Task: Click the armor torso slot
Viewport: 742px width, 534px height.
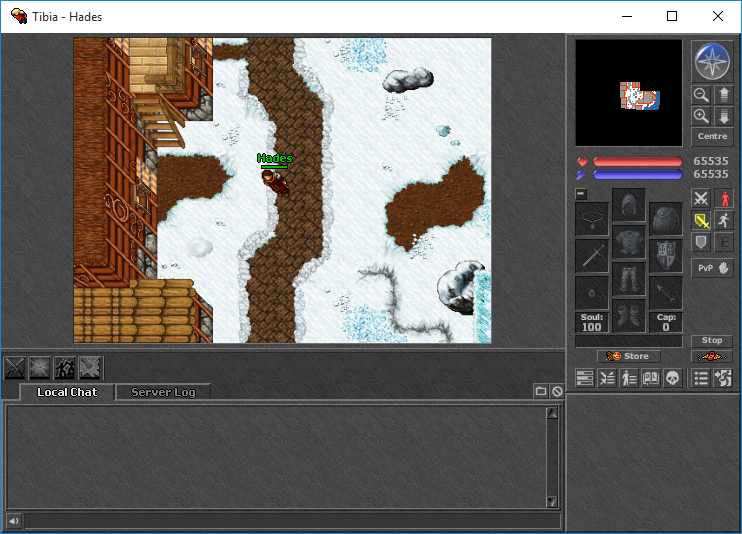Action: 629,242
